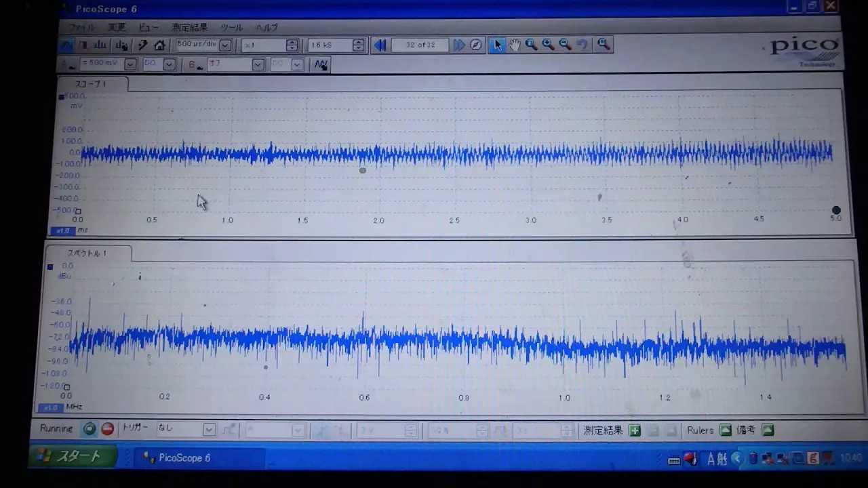Expand trigger mode なし dropdown
868x488 pixels.
(x=210, y=430)
